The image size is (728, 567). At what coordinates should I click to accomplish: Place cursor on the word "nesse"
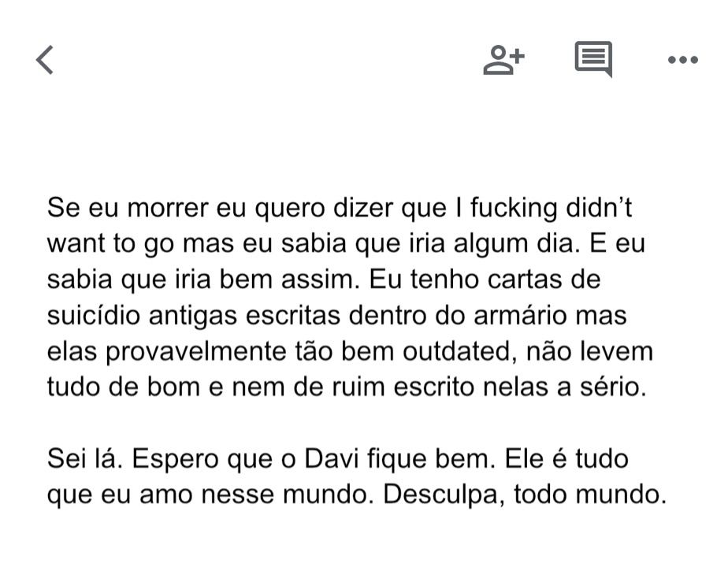[x=237, y=495]
